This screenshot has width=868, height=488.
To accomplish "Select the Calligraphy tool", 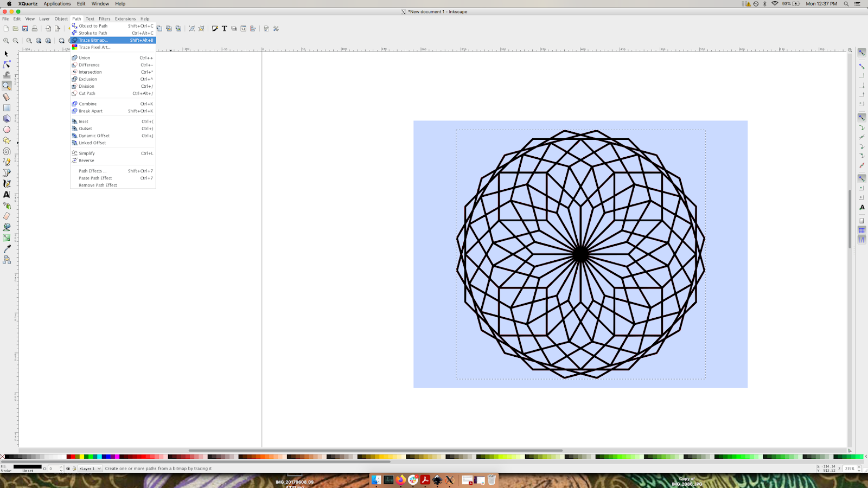I will [7, 184].
